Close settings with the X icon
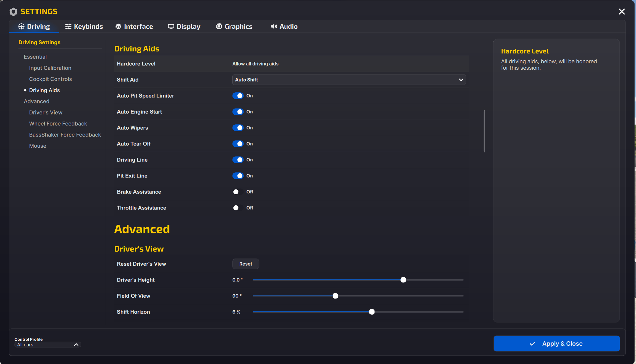 (622, 12)
